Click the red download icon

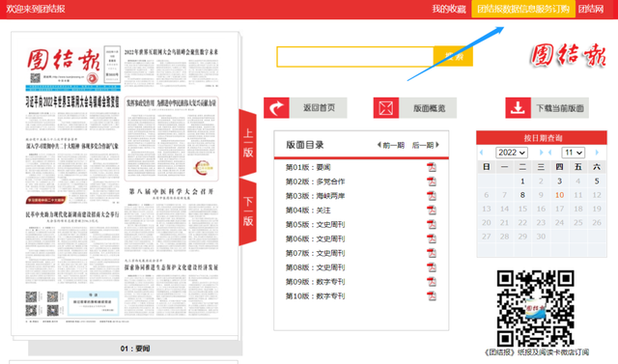(518, 108)
